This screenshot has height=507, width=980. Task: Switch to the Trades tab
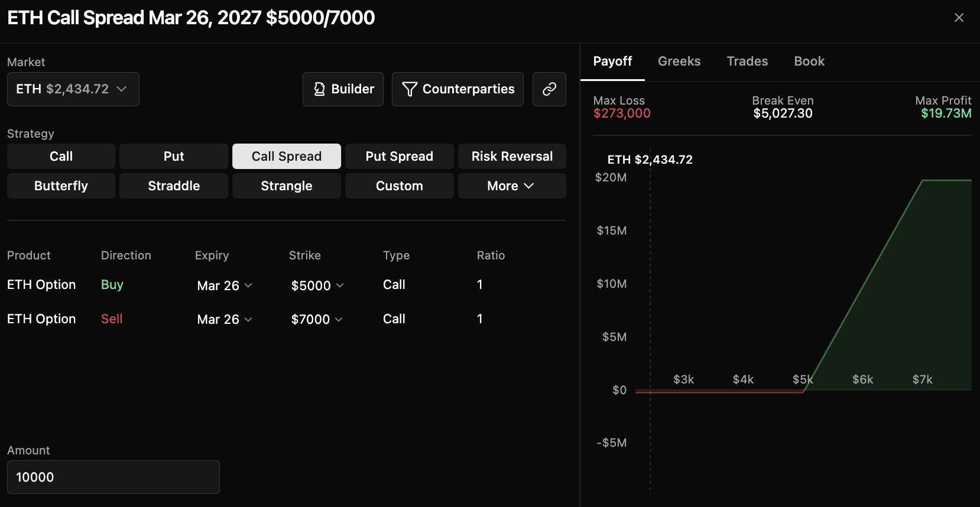click(747, 61)
